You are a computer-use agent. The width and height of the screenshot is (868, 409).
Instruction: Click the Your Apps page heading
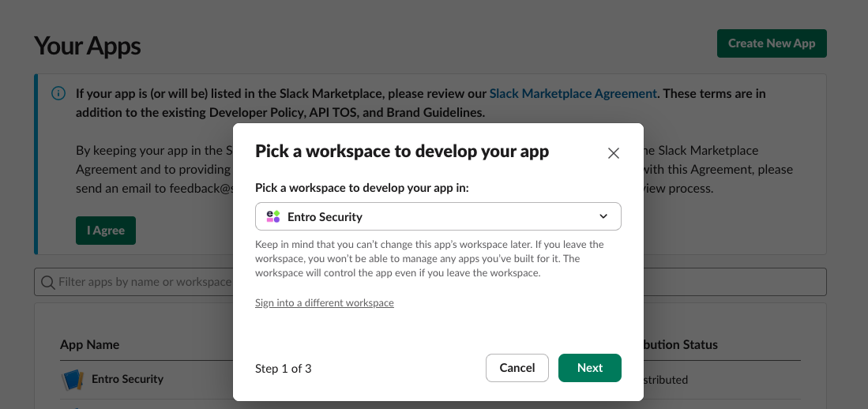tap(88, 45)
